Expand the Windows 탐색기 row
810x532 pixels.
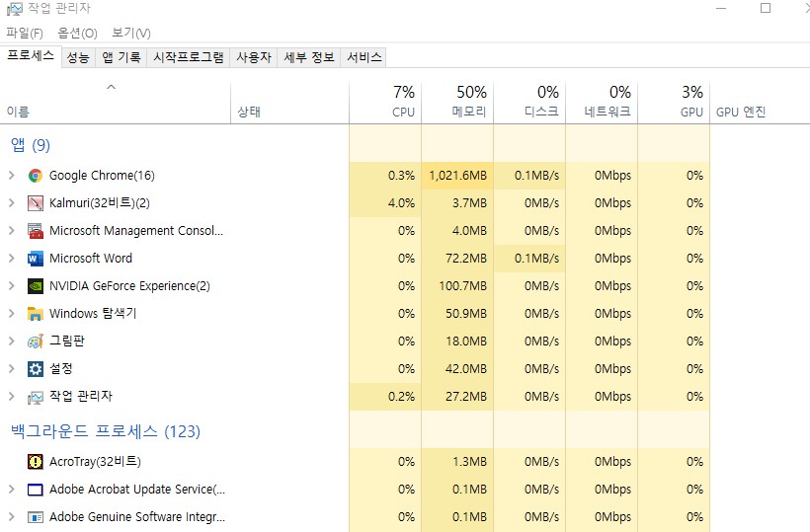click(x=12, y=314)
